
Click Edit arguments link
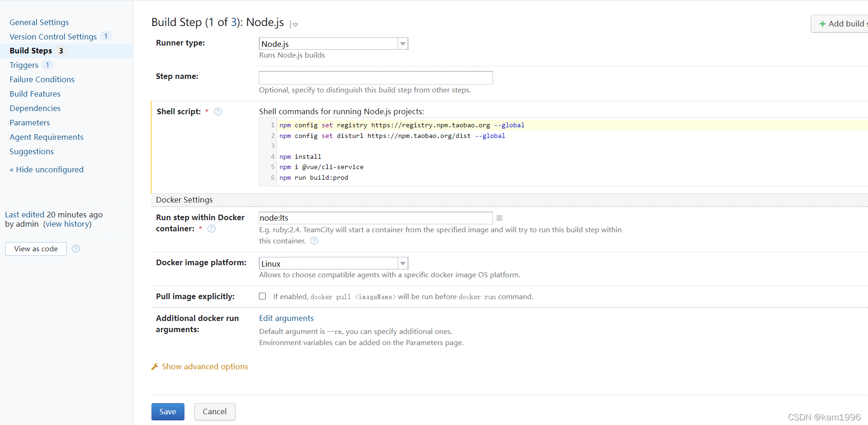[x=286, y=318]
